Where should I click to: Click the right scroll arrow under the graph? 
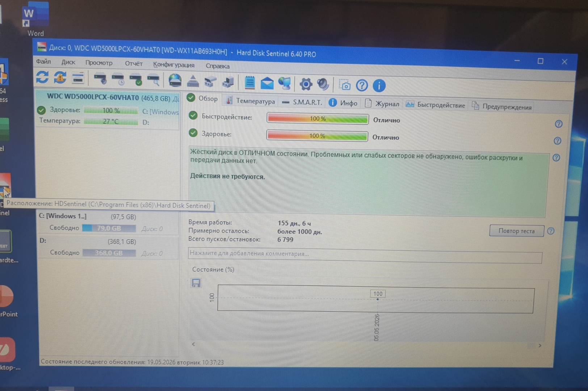tap(540, 346)
